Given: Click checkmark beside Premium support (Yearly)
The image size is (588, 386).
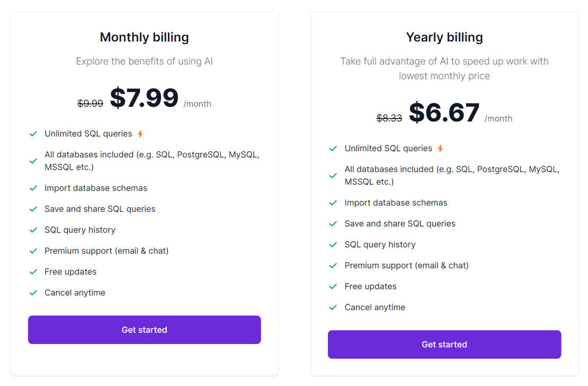Looking at the screenshot, I should 333,265.
